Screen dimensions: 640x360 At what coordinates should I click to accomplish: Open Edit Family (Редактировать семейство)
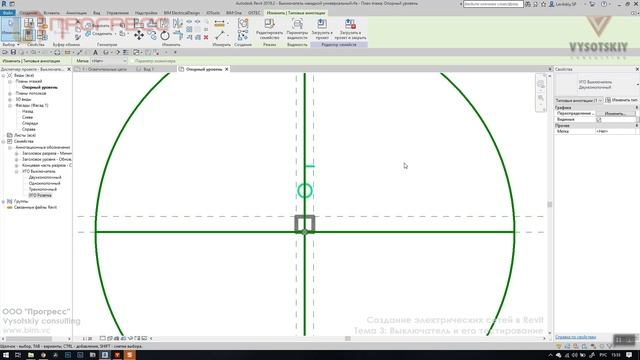[269, 29]
